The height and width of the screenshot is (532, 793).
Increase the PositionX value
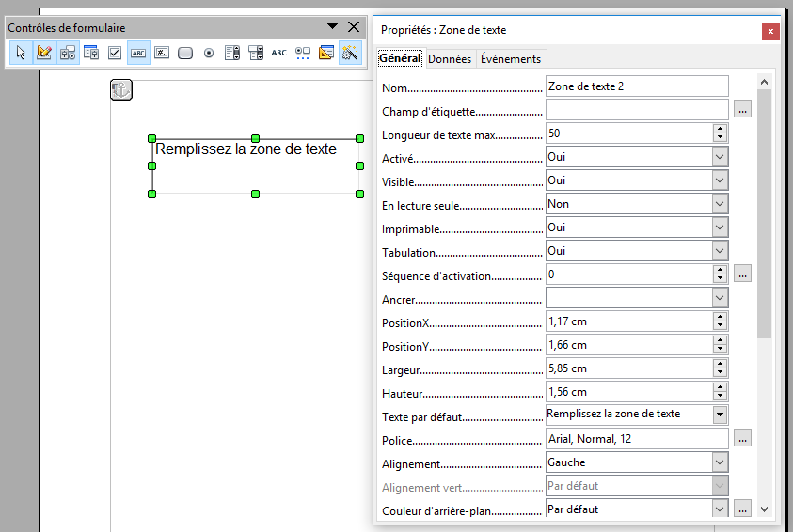[720, 317]
